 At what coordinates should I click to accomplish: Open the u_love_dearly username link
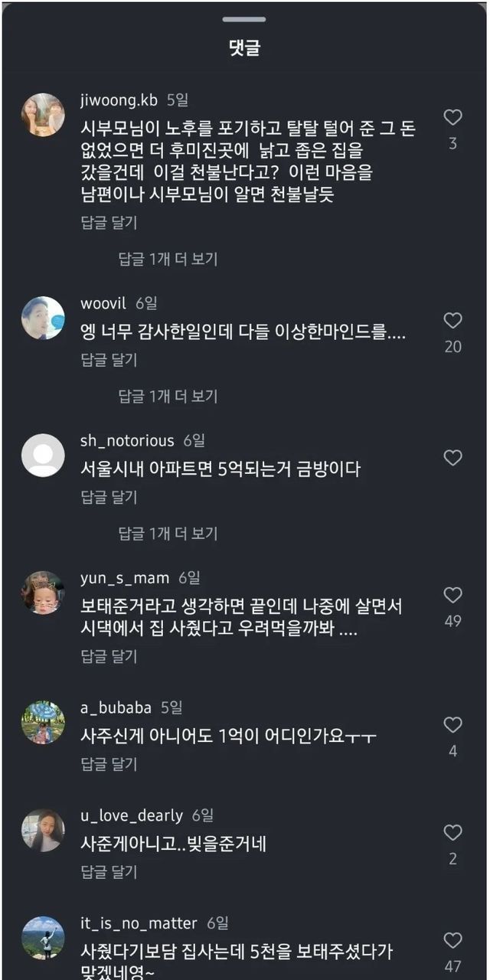[x=132, y=815]
